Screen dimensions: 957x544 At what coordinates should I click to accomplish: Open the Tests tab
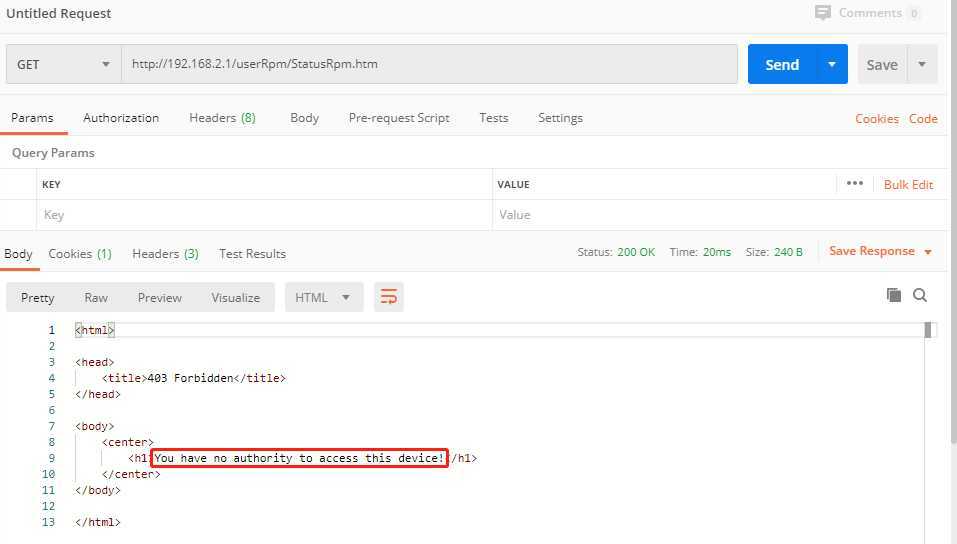pyautogui.click(x=494, y=118)
